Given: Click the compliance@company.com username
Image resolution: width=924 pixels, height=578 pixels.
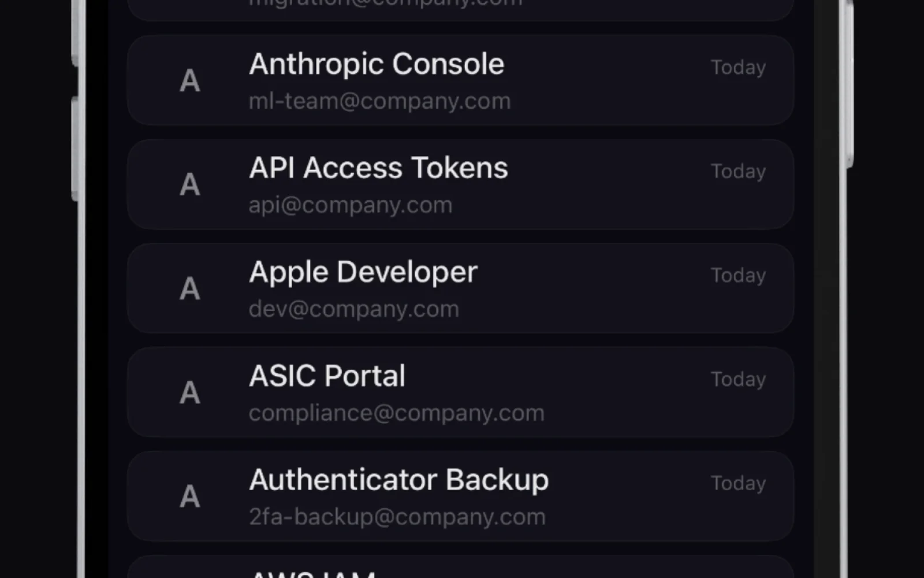Looking at the screenshot, I should tap(396, 413).
